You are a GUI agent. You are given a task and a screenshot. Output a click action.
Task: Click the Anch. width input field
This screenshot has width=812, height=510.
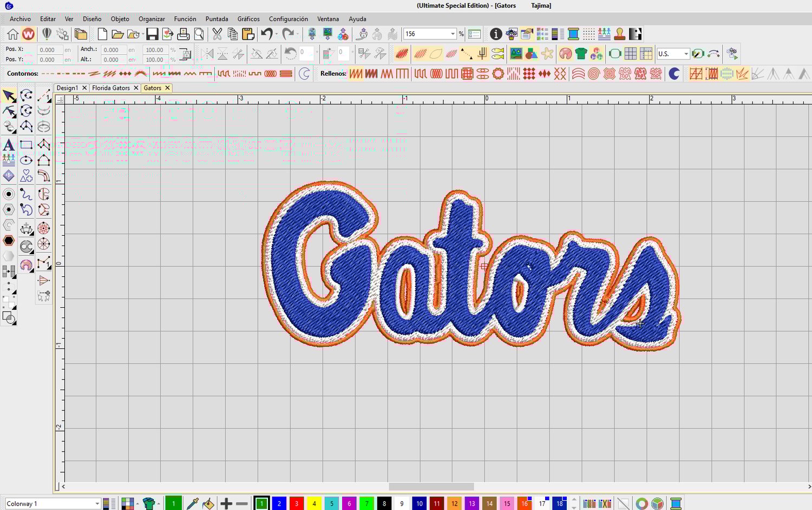pyautogui.click(x=114, y=50)
